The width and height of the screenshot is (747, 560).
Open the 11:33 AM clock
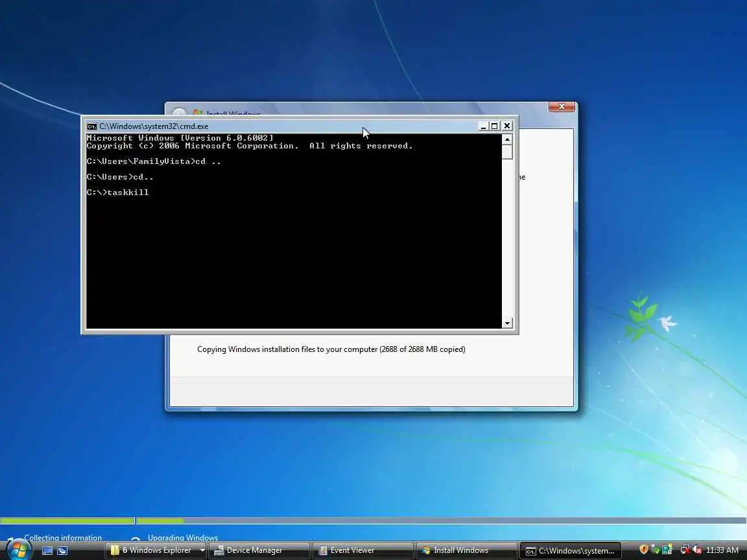coord(722,550)
